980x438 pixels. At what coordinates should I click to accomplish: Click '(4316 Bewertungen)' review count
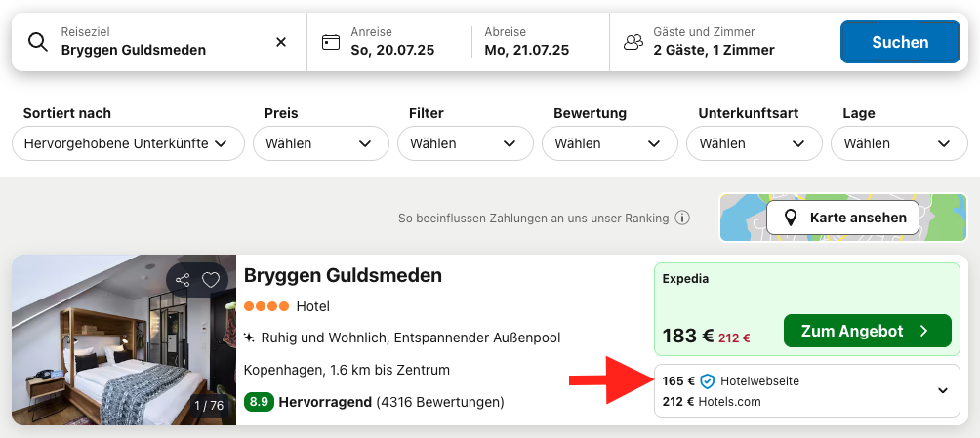pyautogui.click(x=440, y=402)
